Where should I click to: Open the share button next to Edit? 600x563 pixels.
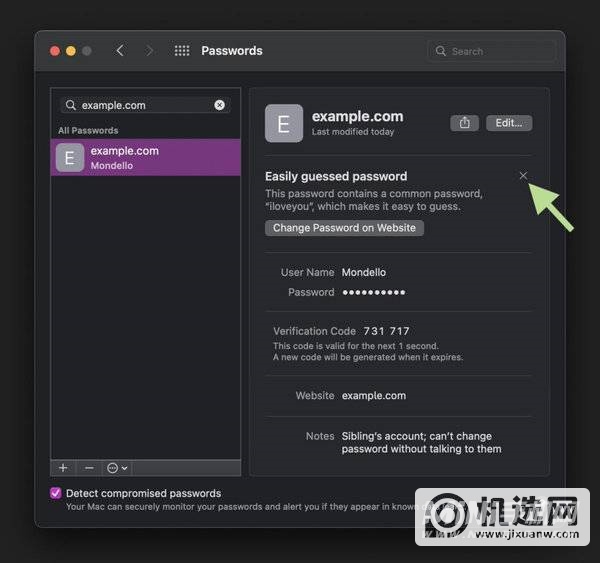point(464,123)
